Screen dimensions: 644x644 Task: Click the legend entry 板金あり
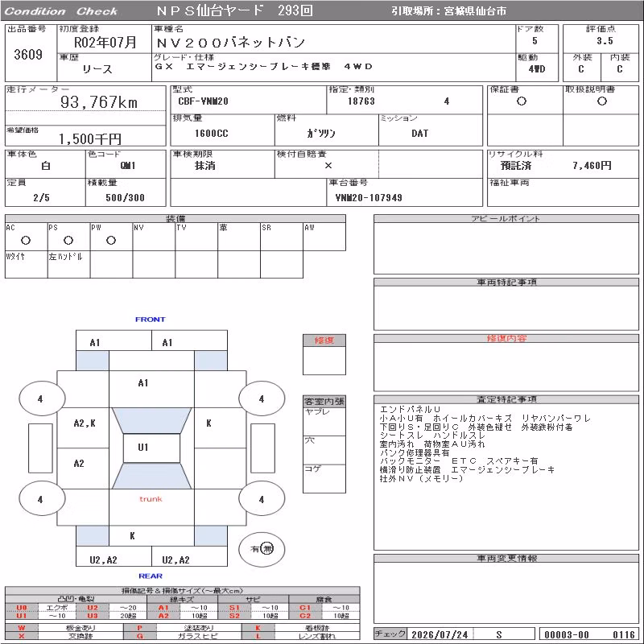click(x=80, y=628)
